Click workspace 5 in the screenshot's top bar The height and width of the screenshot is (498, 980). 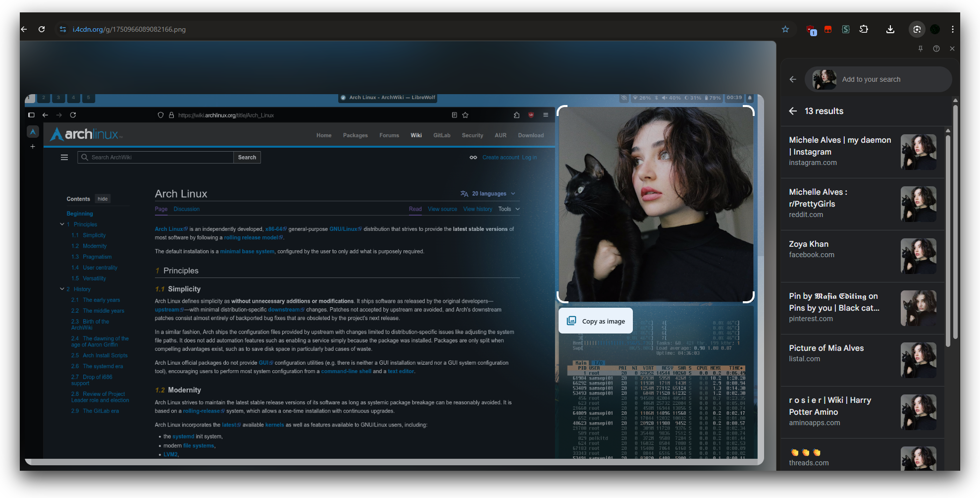pos(89,98)
